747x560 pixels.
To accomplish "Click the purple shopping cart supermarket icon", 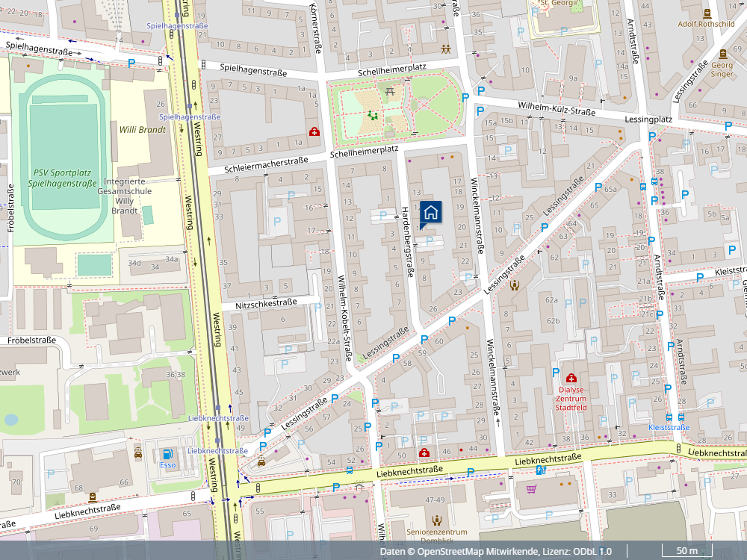I will [x=532, y=489].
